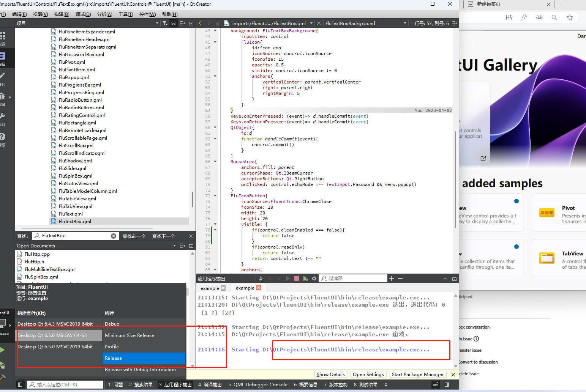Collapse the FluIconButton block at line 72

[x=215, y=196]
